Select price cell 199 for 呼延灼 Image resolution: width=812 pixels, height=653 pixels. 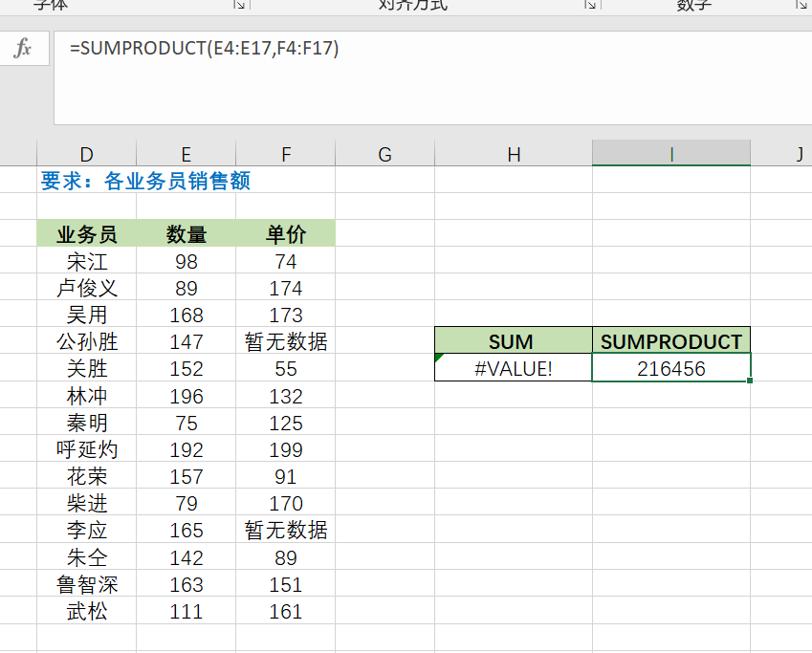click(285, 449)
